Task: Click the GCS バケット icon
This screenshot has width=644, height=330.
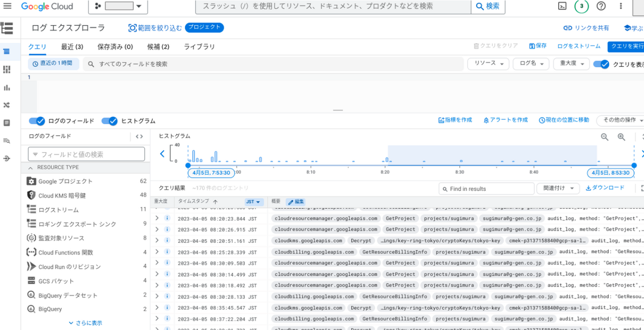Action: click(x=31, y=281)
